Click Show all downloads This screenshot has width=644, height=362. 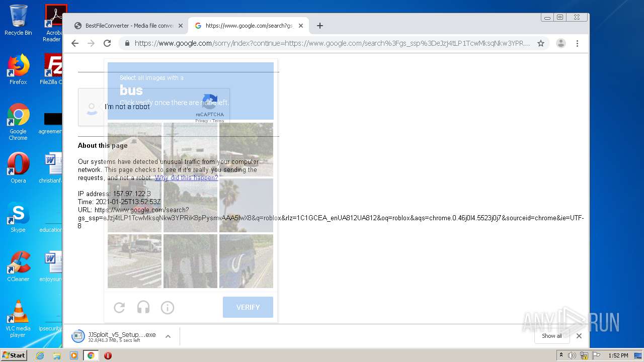[552, 336]
